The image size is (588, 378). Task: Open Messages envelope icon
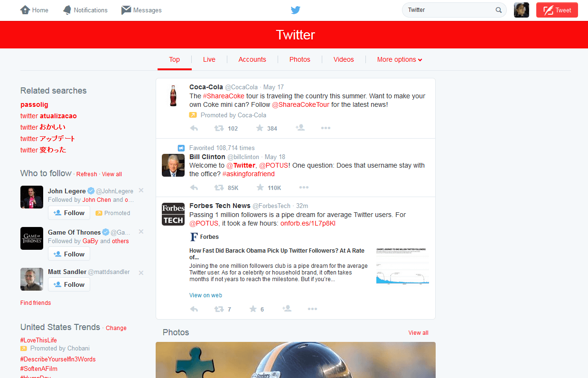[x=126, y=10]
